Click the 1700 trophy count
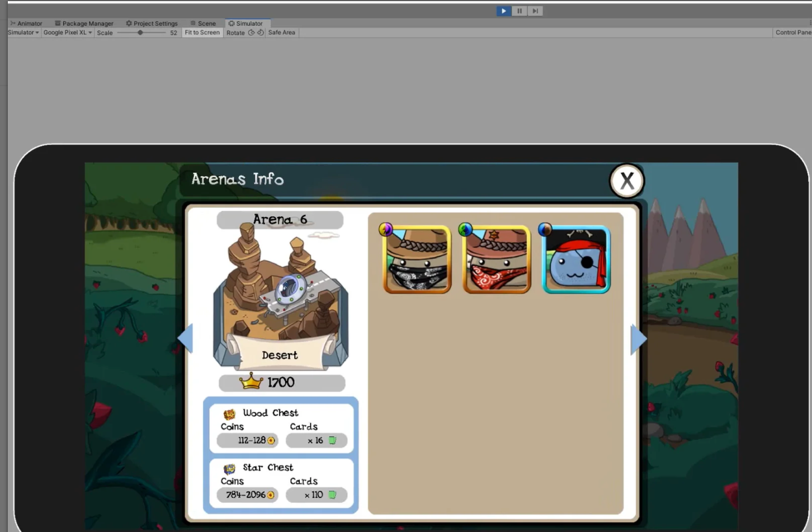 coord(281,382)
